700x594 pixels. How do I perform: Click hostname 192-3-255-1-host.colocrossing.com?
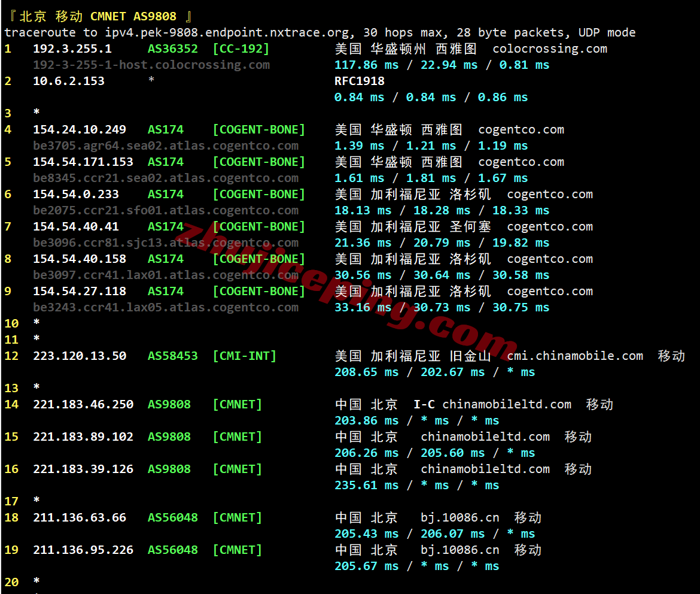[x=151, y=65]
